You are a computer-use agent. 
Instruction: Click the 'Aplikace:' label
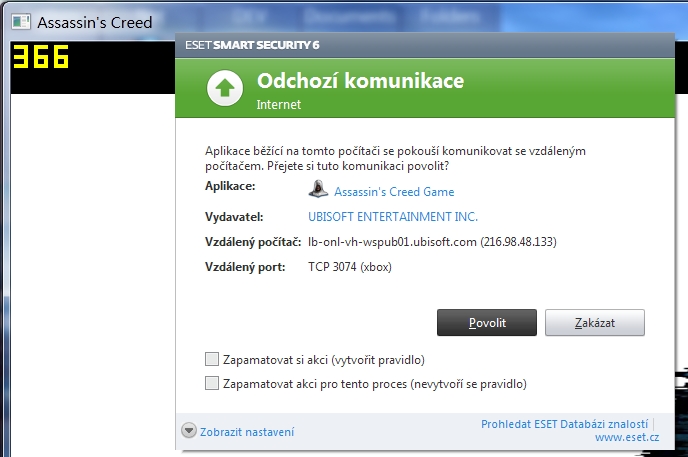230,186
